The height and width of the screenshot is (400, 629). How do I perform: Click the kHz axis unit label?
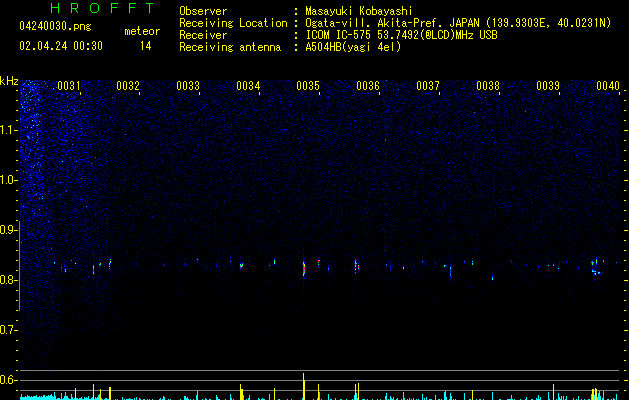9,81
